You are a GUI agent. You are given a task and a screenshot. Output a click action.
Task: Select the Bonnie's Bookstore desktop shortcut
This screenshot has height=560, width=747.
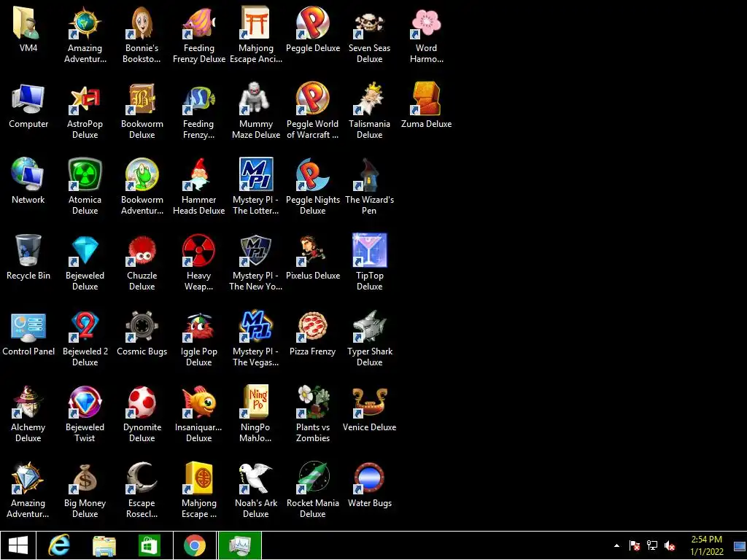pyautogui.click(x=142, y=23)
